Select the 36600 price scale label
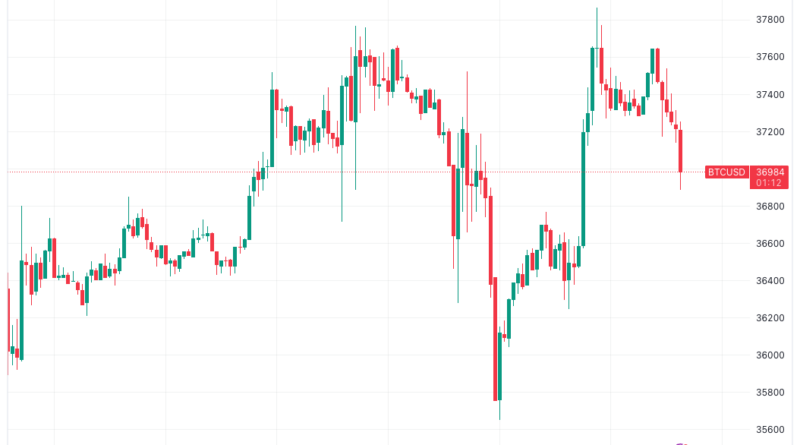This screenshot has width=800, height=445. pyautogui.click(x=770, y=244)
